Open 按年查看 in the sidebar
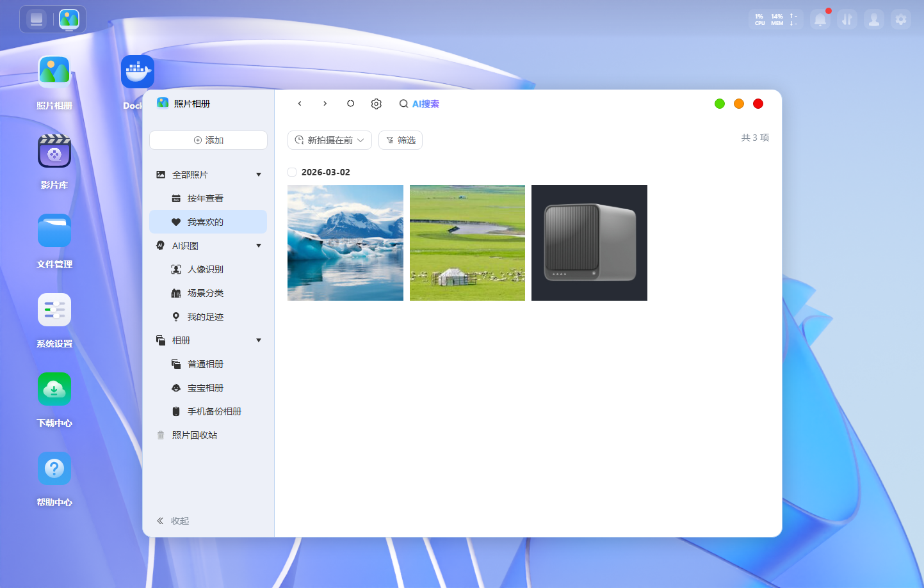The height and width of the screenshot is (588, 924). (x=208, y=198)
